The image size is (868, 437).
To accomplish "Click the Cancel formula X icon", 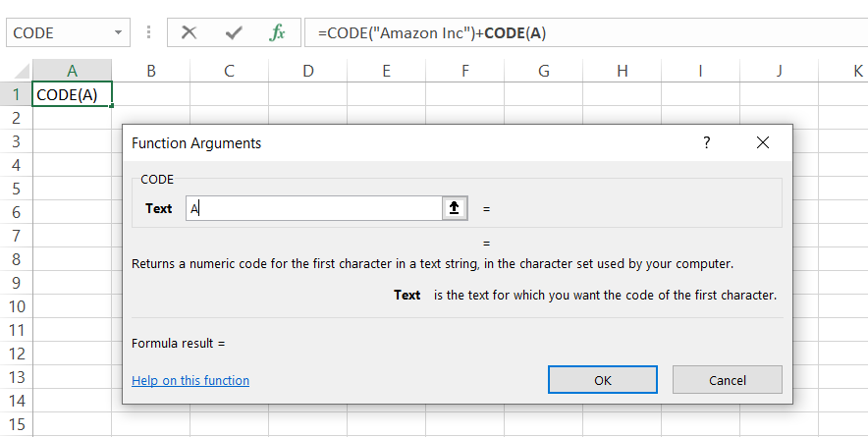I will (x=190, y=32).
